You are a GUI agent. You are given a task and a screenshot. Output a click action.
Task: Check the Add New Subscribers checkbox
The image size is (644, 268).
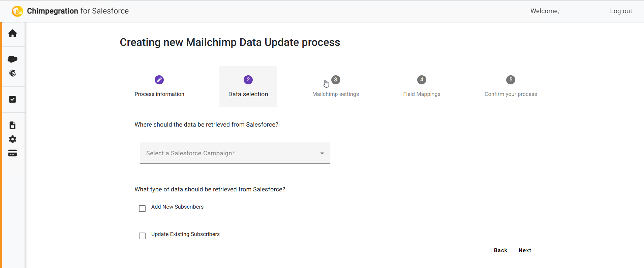[142, 209]
